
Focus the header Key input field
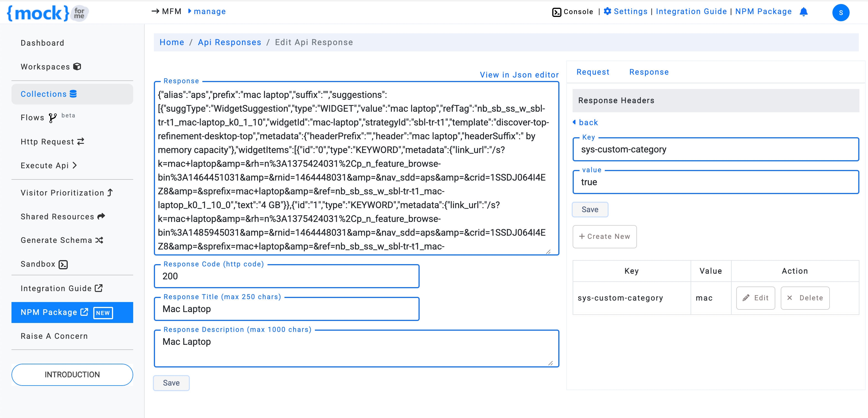(716, 149)
